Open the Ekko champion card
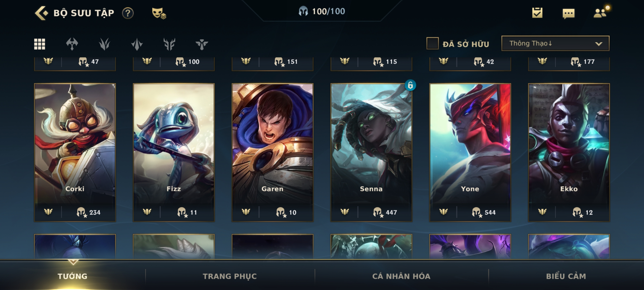The width and height of the screenshot is (644, 290). [569, 152]
